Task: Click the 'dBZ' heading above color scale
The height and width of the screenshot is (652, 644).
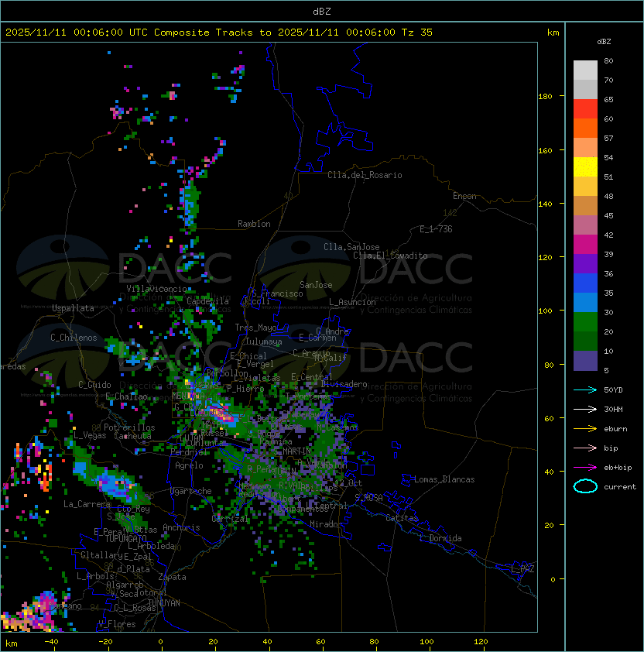Action: [x=604, y=42]
